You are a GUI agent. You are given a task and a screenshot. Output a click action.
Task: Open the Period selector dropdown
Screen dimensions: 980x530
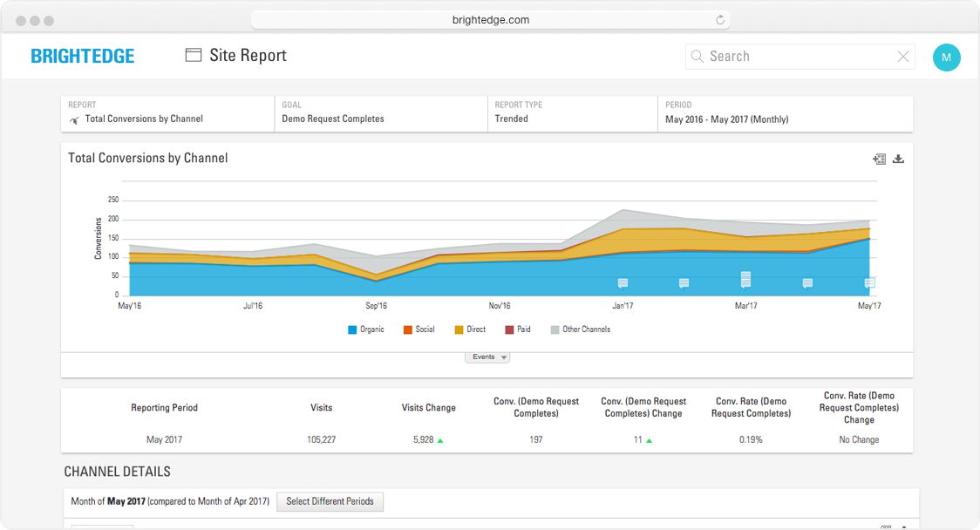coord(785,113)
